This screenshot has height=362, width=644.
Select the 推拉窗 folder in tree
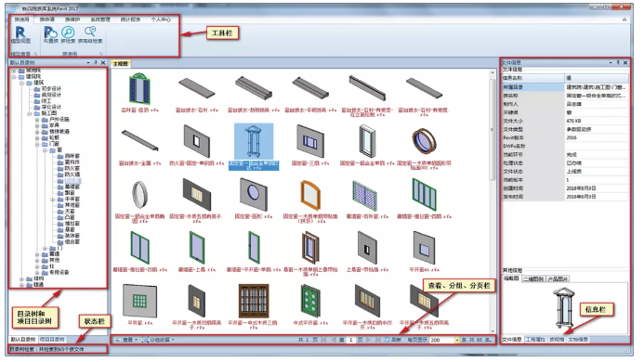69,224
